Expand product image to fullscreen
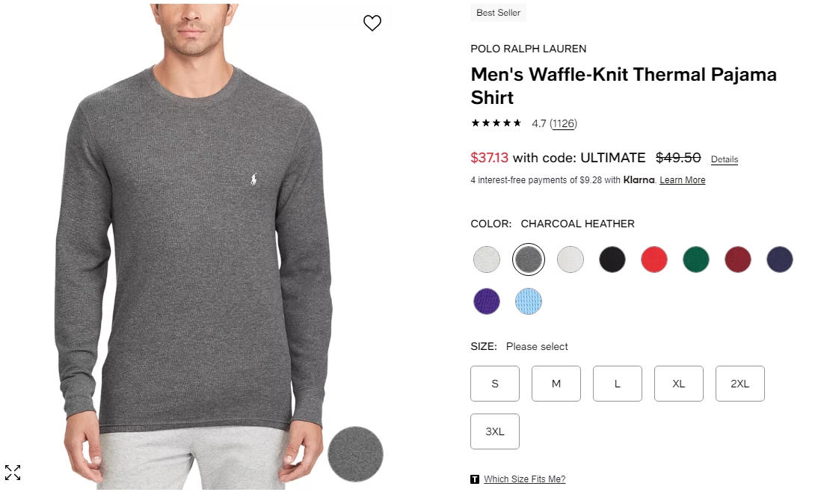The height and width of the screenshot is (504, 818). [13, 472]
